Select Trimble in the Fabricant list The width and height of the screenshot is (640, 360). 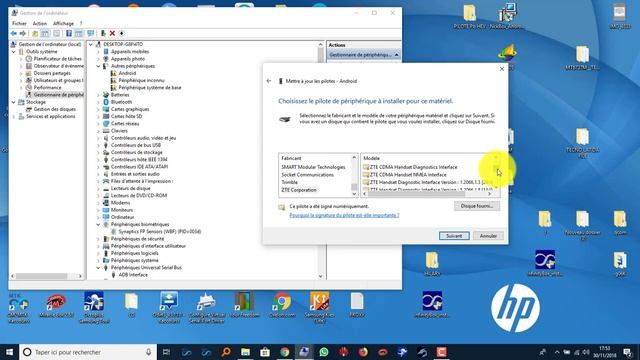pyautogui.click(x=289, y=182)
